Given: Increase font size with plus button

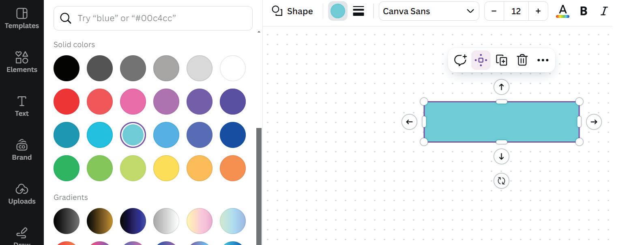Looking at the screenshot, I should point(538,11).
